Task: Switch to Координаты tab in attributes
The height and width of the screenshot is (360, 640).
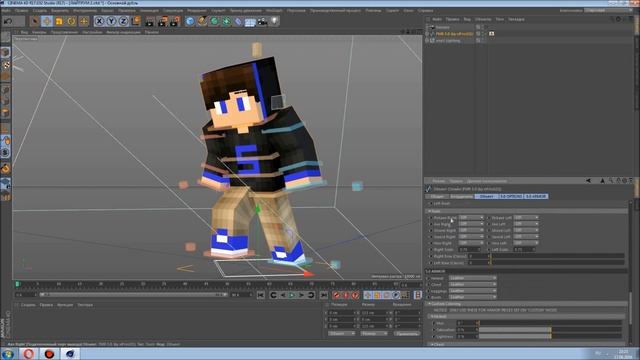Action: click(462, 196)
